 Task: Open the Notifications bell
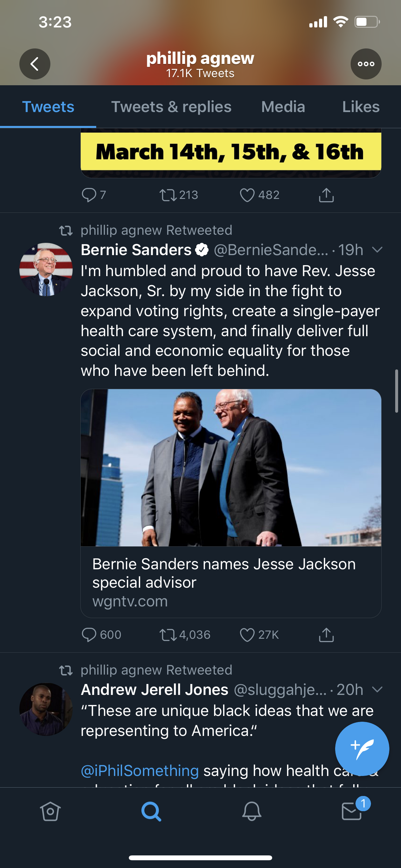tap(252, 811)
